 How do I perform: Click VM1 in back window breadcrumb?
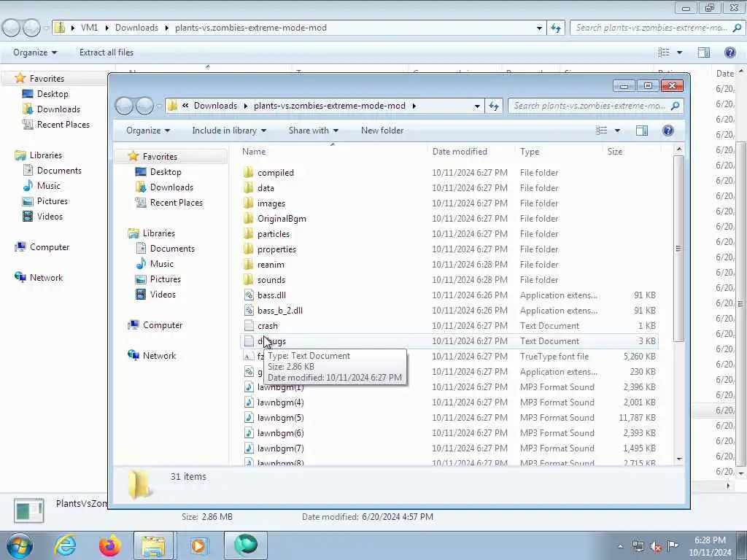tap(89, 28)
